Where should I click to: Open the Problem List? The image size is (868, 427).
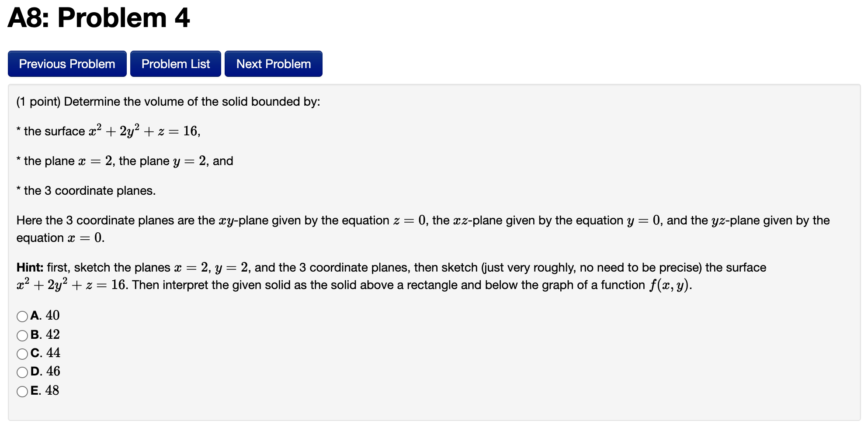tap(176, 64)
